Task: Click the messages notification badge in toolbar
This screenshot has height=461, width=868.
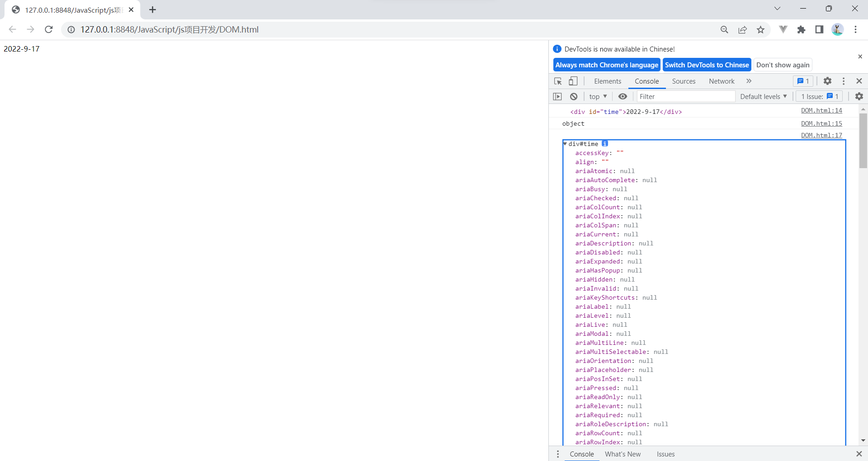Action: coord(803,81)
